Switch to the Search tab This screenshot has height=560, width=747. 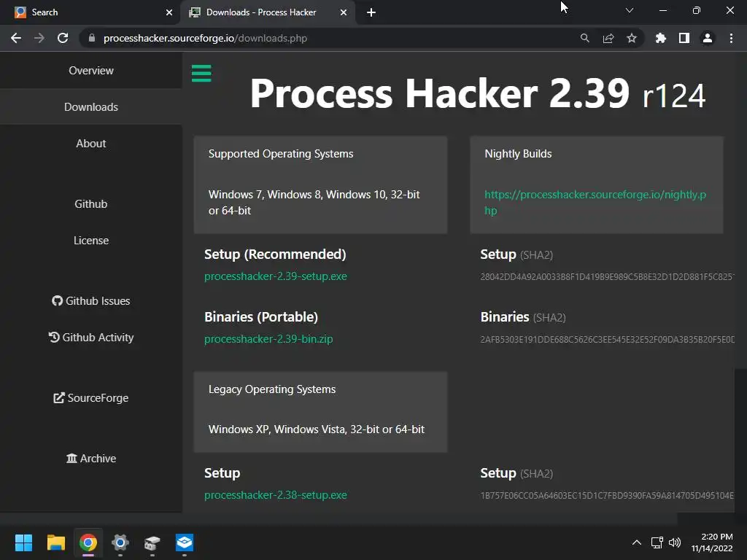click(x=90, y=12)
